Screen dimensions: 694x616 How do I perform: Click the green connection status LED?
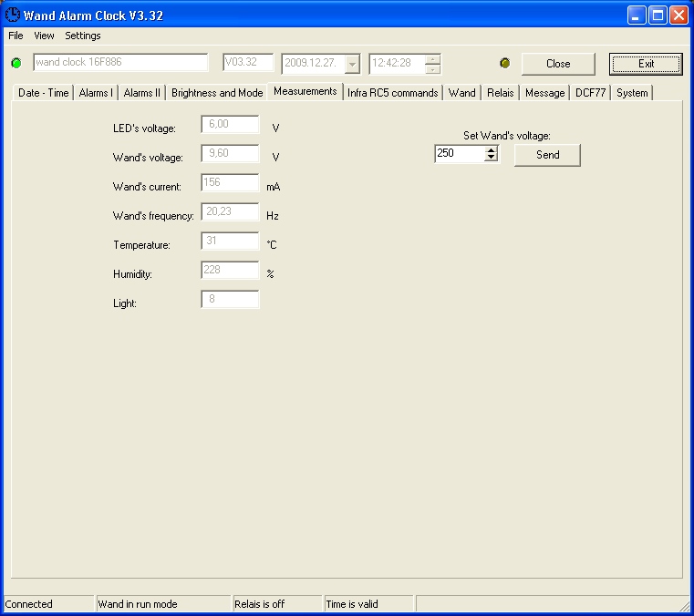pos(16,63)
